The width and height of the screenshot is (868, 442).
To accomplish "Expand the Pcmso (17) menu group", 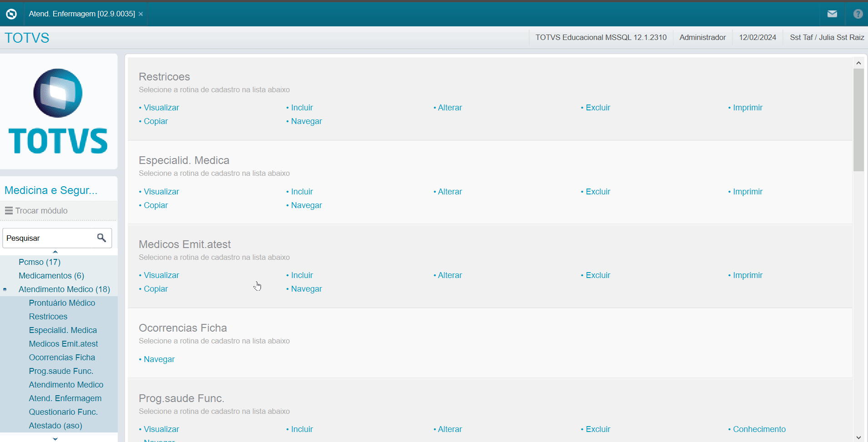I will click(40, 262).
